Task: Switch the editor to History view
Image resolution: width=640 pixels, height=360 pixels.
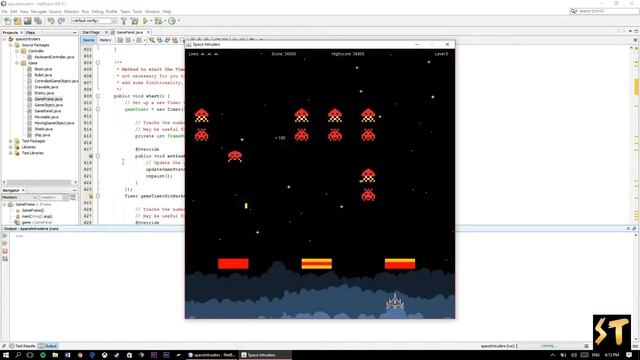Action: click(105, 40)
